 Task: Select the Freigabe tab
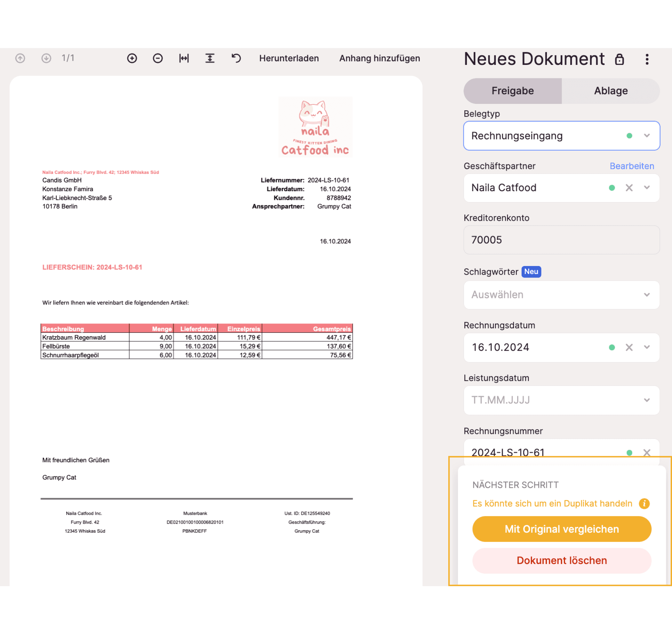[512, 90]
